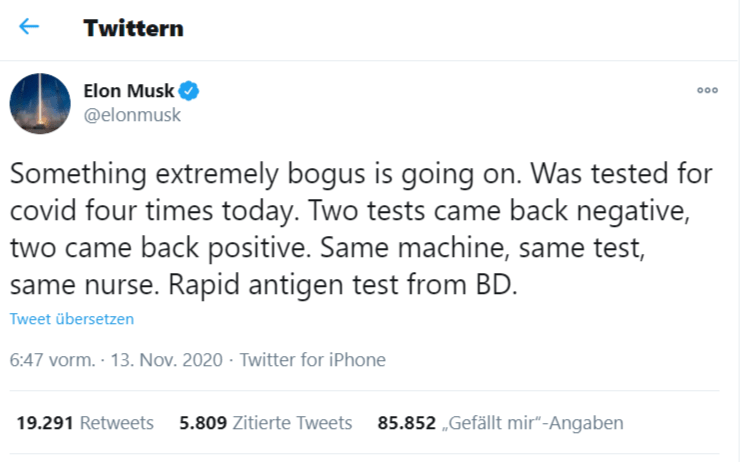Open the Zitierte Tweets list
The height and width of the screenshot is (462, 744).
[292, 423]
